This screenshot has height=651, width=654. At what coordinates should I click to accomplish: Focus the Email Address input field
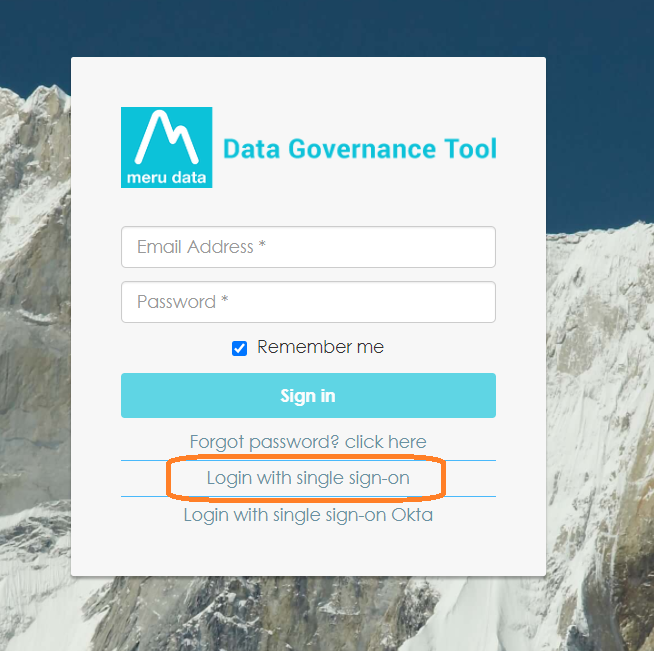tap(308, 247)
